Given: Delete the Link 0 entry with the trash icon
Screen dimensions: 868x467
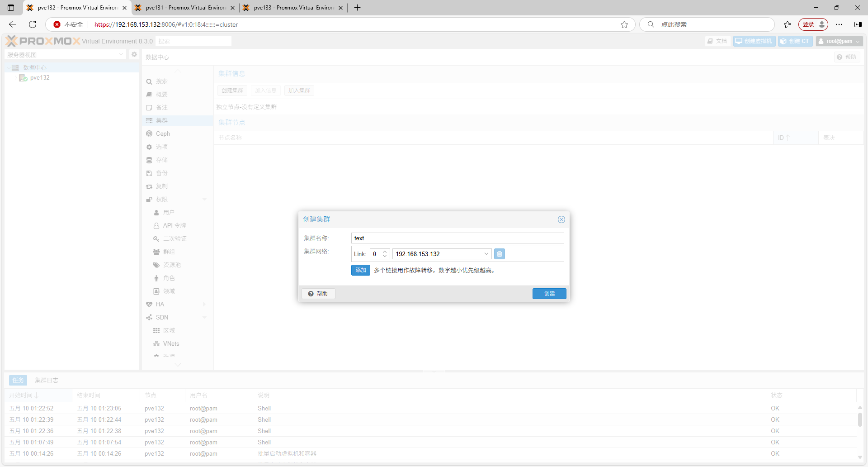Looking at the screenshot, I should point(500,254).
